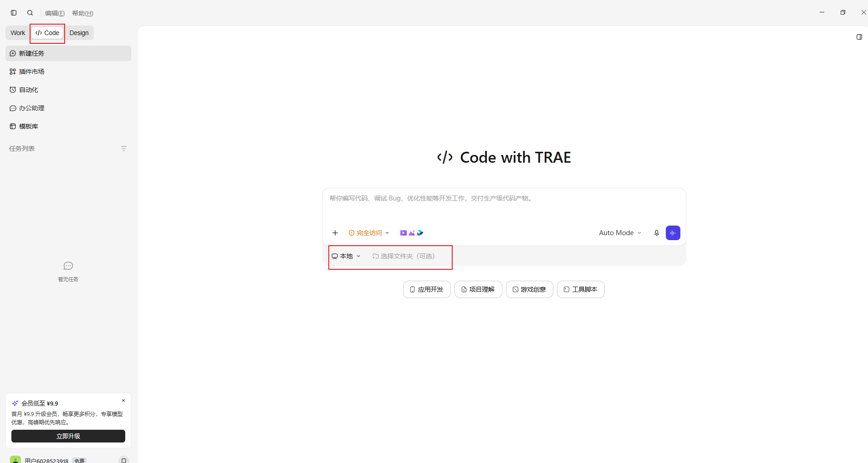Click the 会员低至 ¥9.9 title
Viewport: 868px width, 463px height.
click(x=40, y=403)
